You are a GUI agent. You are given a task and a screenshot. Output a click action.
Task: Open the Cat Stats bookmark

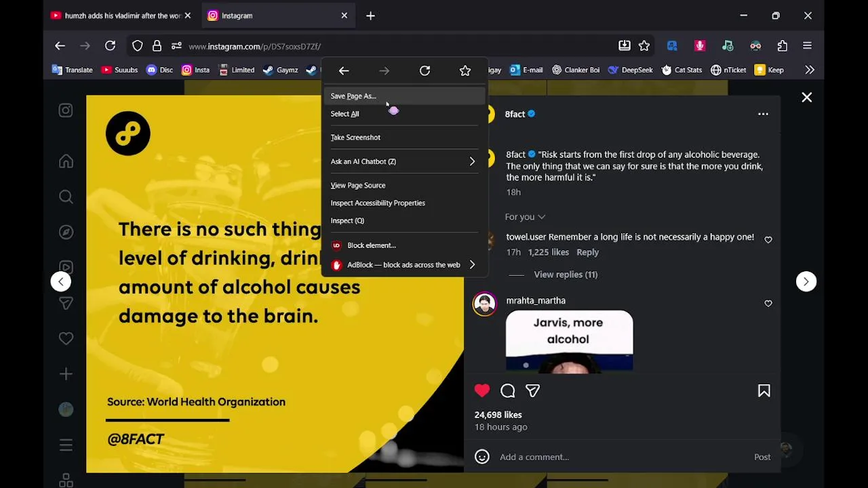point(682,70)
